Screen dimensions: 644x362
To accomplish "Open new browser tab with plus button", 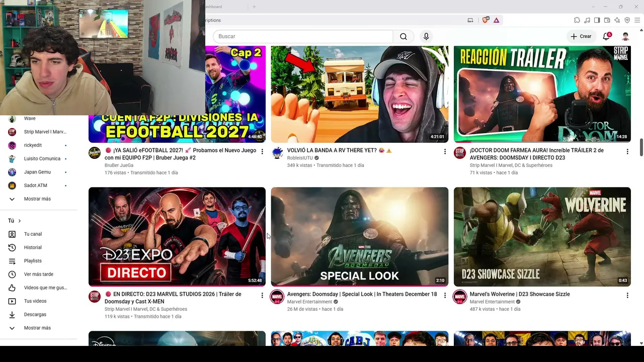I will [x=254, y=7].
